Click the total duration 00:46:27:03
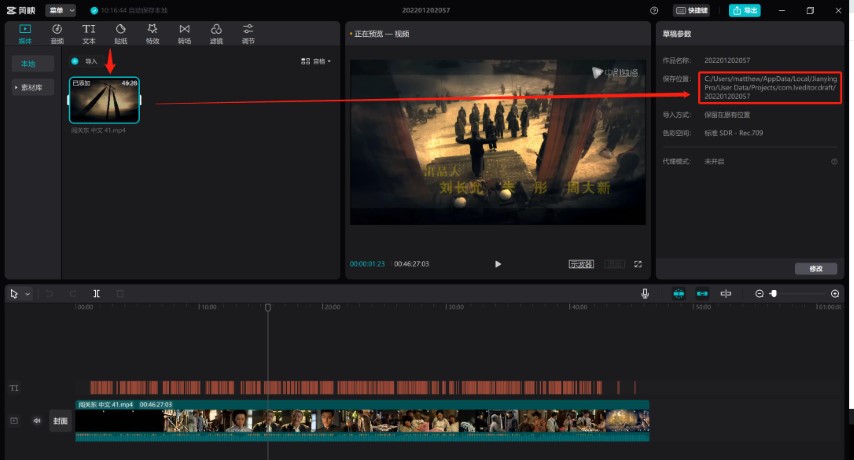 pyautogui.click(x=412, y=264)
